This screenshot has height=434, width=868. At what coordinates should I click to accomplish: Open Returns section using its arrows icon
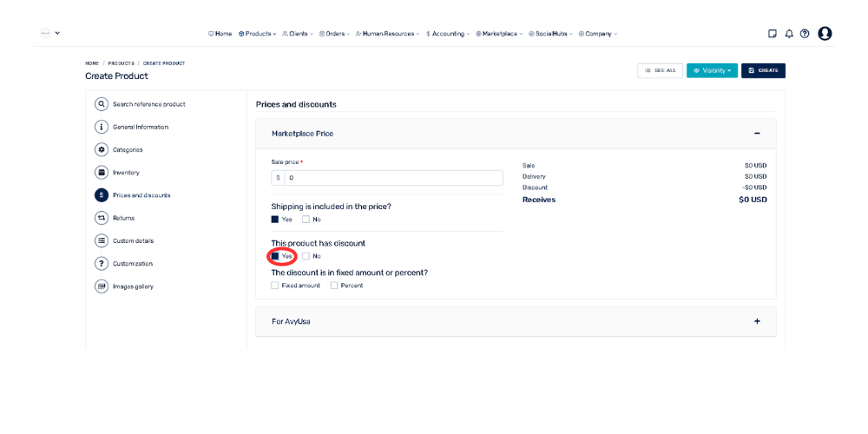coord(102,218)
